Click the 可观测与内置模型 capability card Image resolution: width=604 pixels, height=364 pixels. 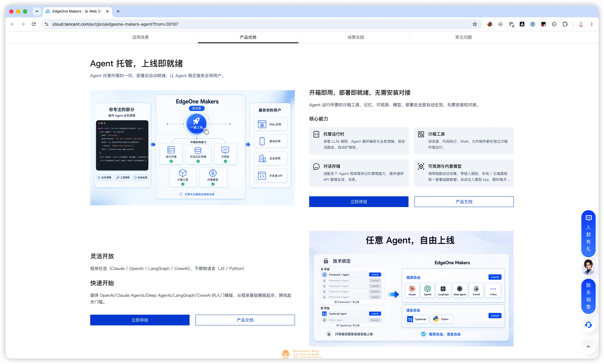[464, 173]
